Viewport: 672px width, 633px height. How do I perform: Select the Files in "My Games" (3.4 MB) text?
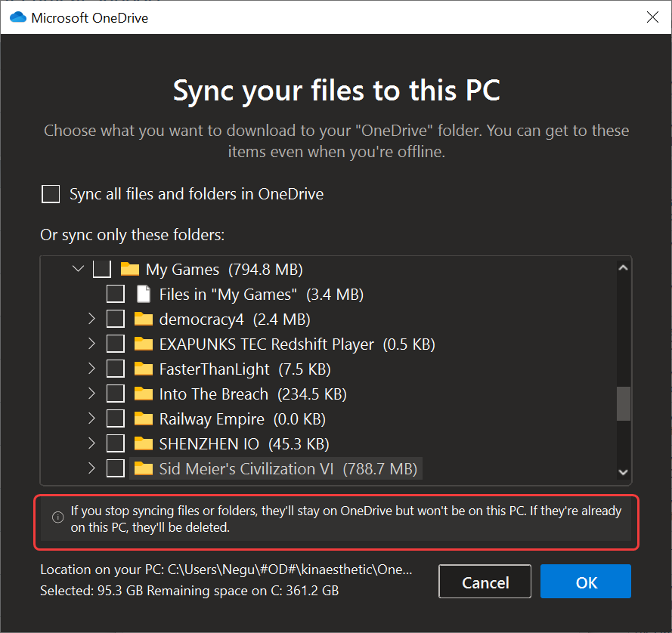point(262,295)
